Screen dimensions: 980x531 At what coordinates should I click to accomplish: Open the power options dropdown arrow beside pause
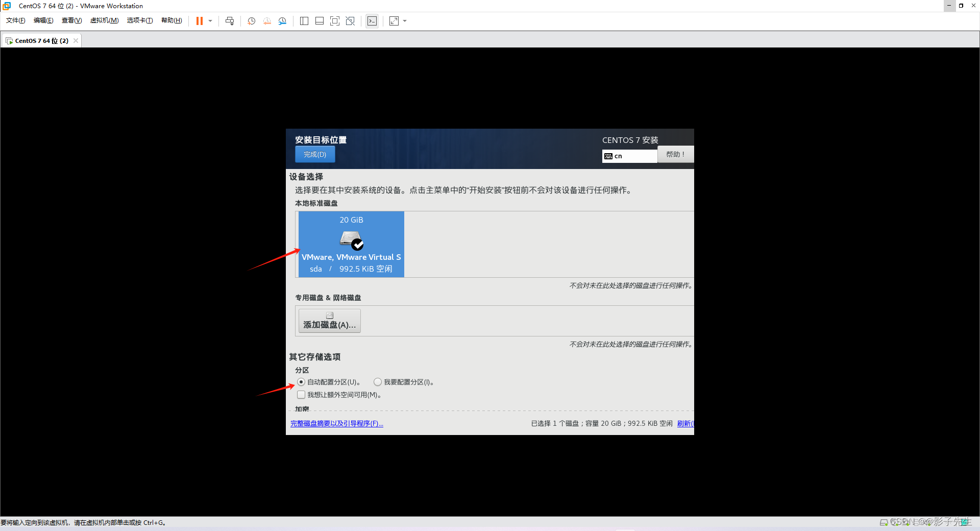click(x=210, y=21)
